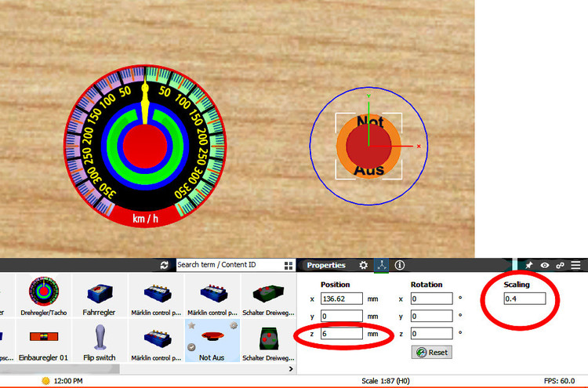
Task: Open the info tab icon in Properties
Action: (x=400, y=265)
